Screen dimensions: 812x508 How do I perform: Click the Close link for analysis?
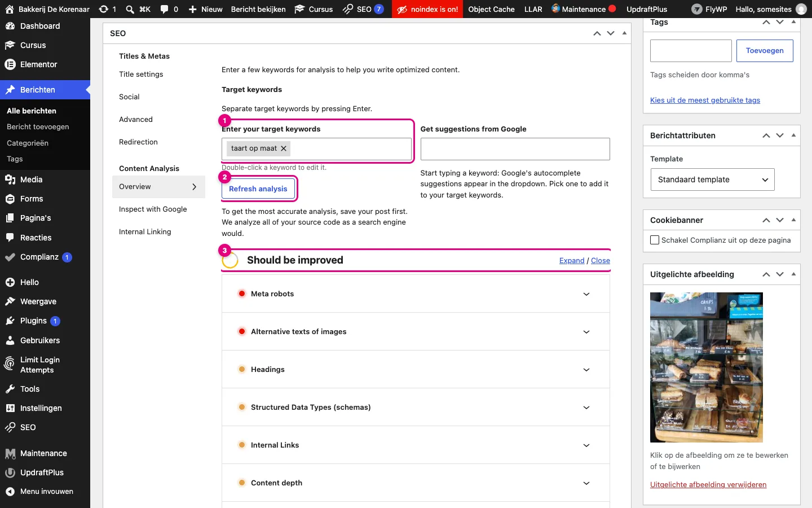(x=601, y=260)
